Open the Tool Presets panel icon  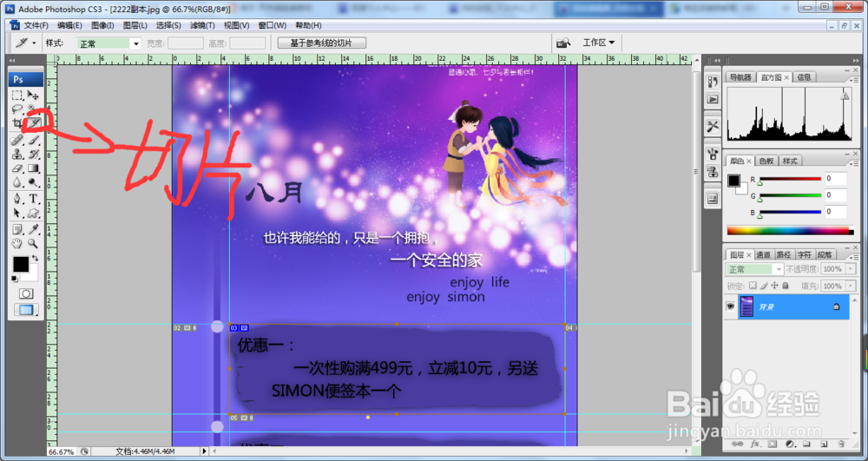pos(713,127)
